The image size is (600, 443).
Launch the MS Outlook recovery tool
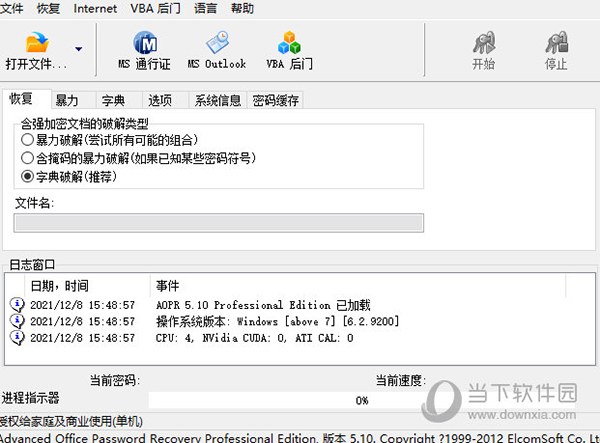click(217, 51)
